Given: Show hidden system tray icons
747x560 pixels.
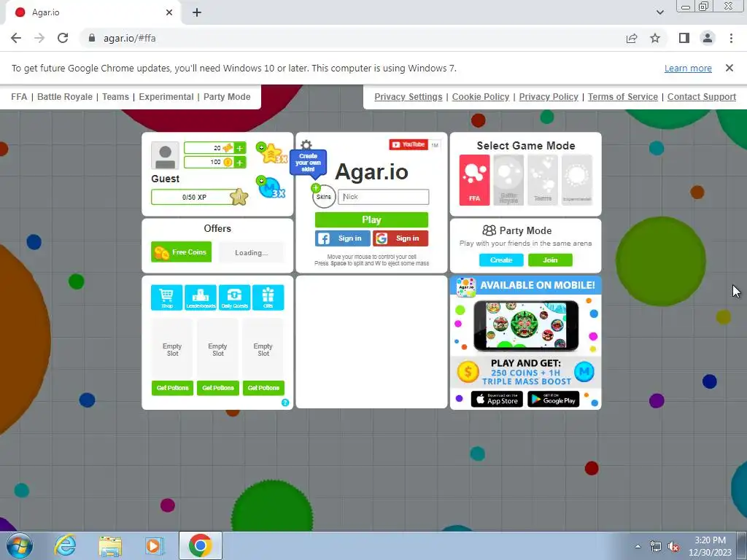Looking at the screenshot, I should click(x=638, y=546).
